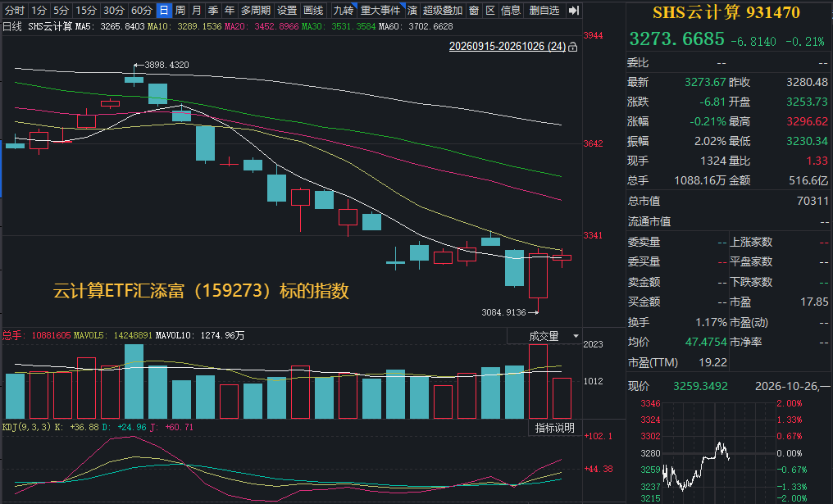This screenshot has width=833, height=504.
Task: Click the 演 replay button
Action: coord(412,10)
